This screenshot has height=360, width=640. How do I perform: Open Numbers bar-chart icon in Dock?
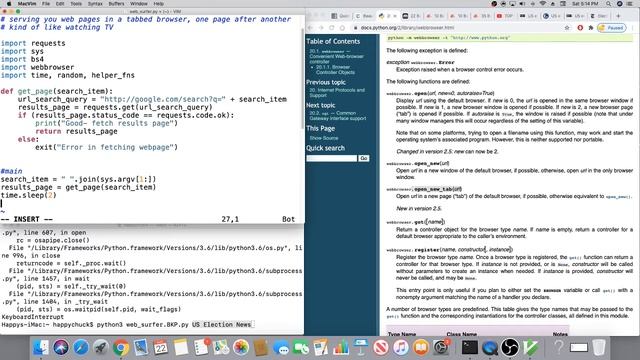click(341, 348)
